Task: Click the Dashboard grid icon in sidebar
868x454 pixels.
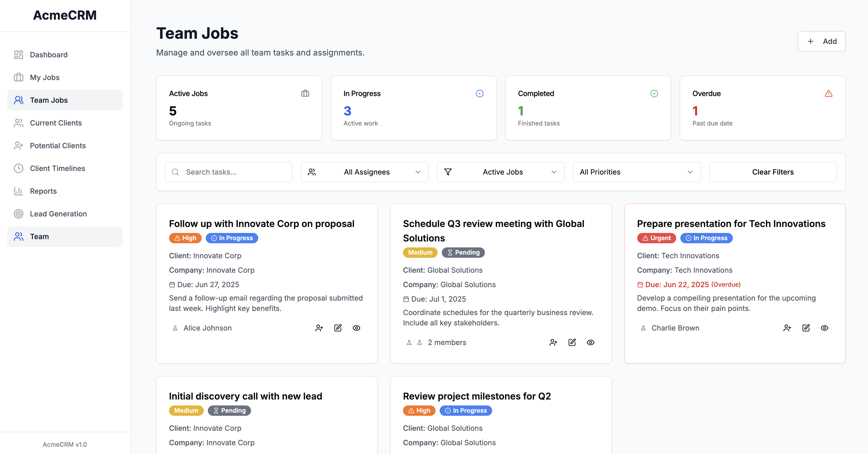Action: [19, 54]
